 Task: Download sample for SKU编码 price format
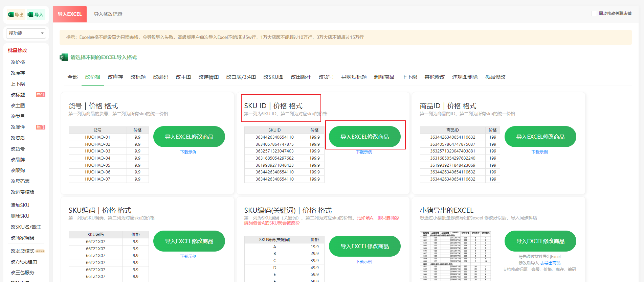[188, 257]
